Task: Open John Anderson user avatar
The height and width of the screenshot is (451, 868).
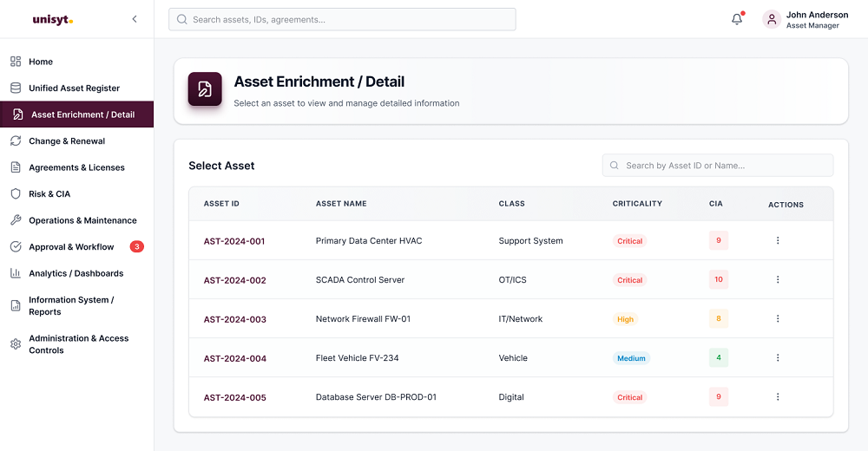Action: (772, 19)
